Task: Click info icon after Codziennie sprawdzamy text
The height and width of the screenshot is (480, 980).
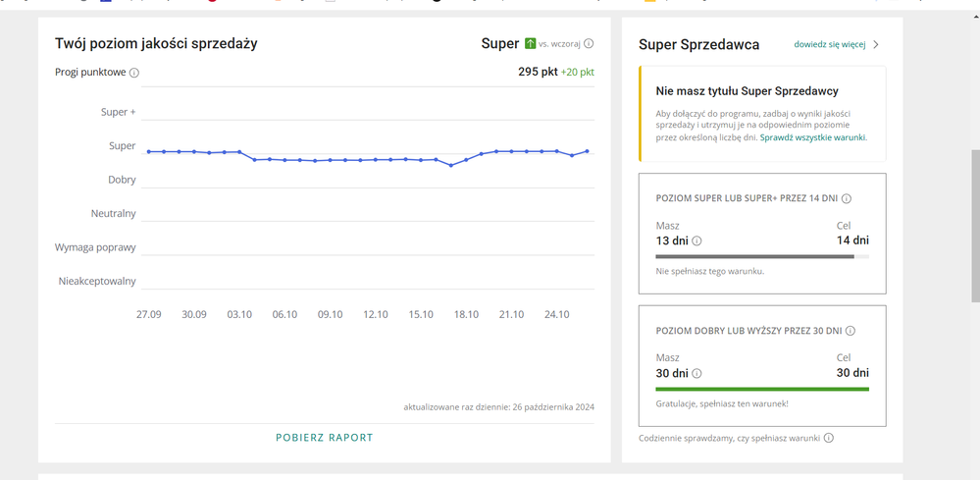Action: click(829, 438)
